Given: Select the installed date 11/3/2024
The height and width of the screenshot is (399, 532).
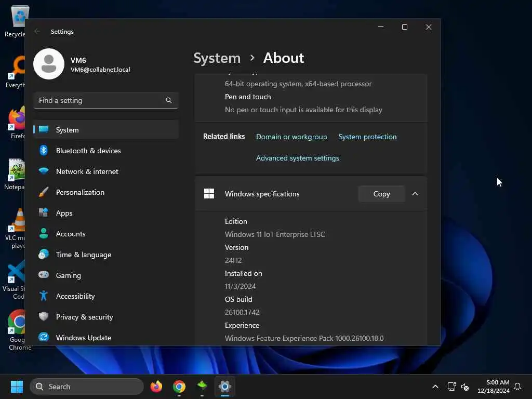Looking at the screenshot, I should coord(240,286).
